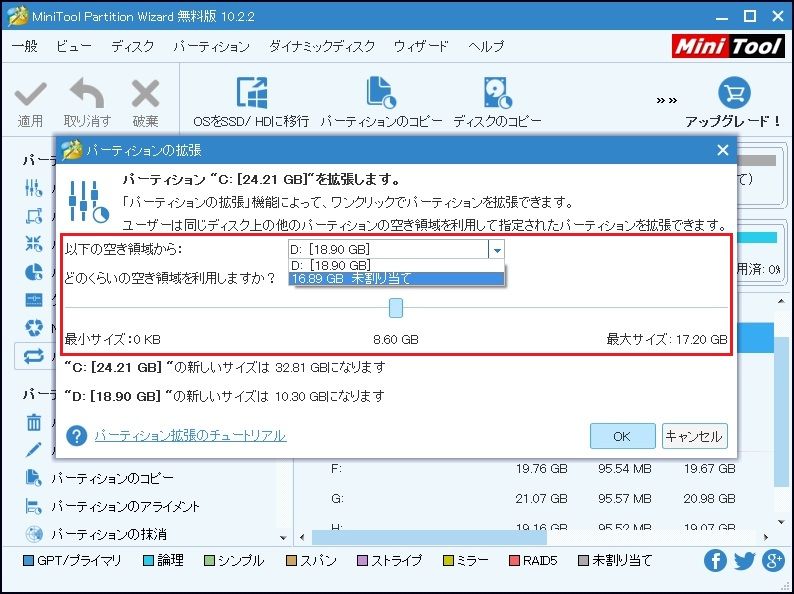794x594 pixels.
Task: Click 21.07 GB capacity cell of G:
Action: pos(541,499)
